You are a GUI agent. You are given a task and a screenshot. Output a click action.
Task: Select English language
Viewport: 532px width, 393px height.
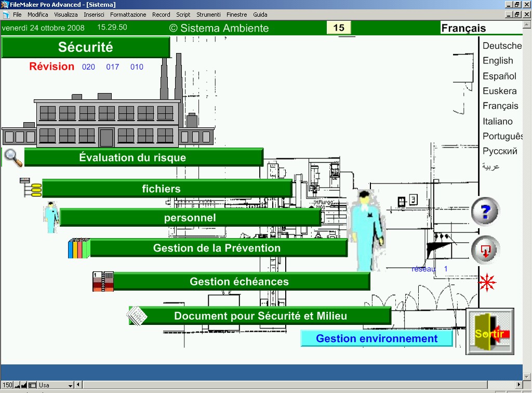498,61
